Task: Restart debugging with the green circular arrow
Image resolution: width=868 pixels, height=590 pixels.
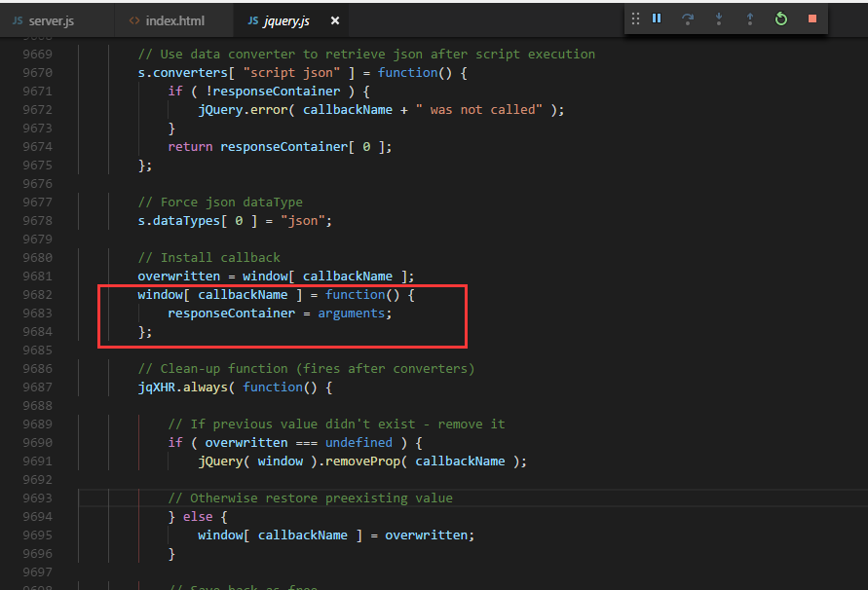Action: [781, 18]
